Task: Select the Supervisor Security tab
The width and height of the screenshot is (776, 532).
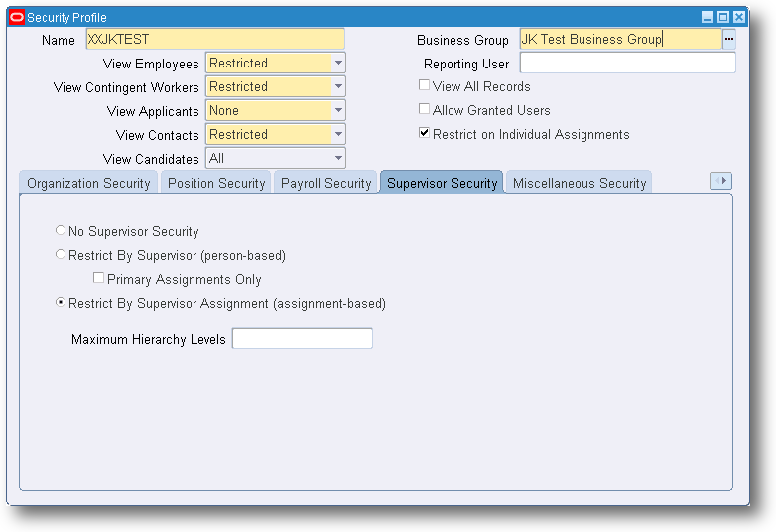Action: click(442, 183)
